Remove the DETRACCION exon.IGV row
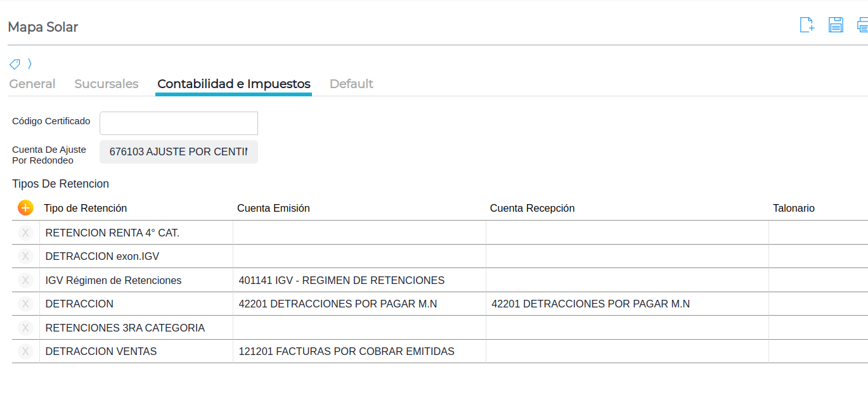 click(x=25, y=256)
